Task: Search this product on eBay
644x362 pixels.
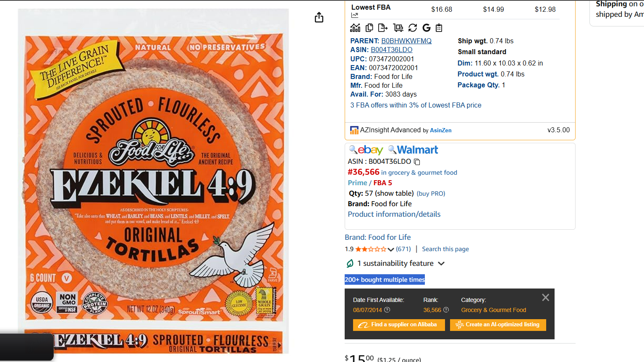Action: [366, 150]
